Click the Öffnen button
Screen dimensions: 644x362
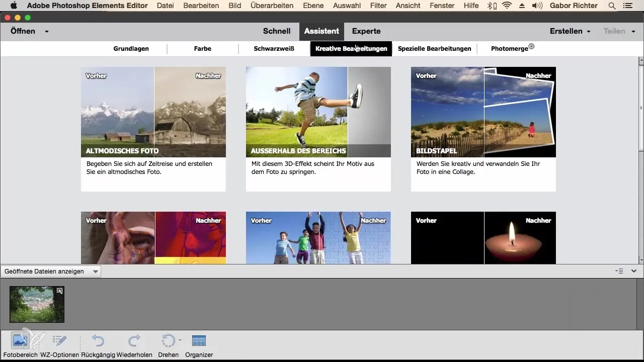pos(23,31)
